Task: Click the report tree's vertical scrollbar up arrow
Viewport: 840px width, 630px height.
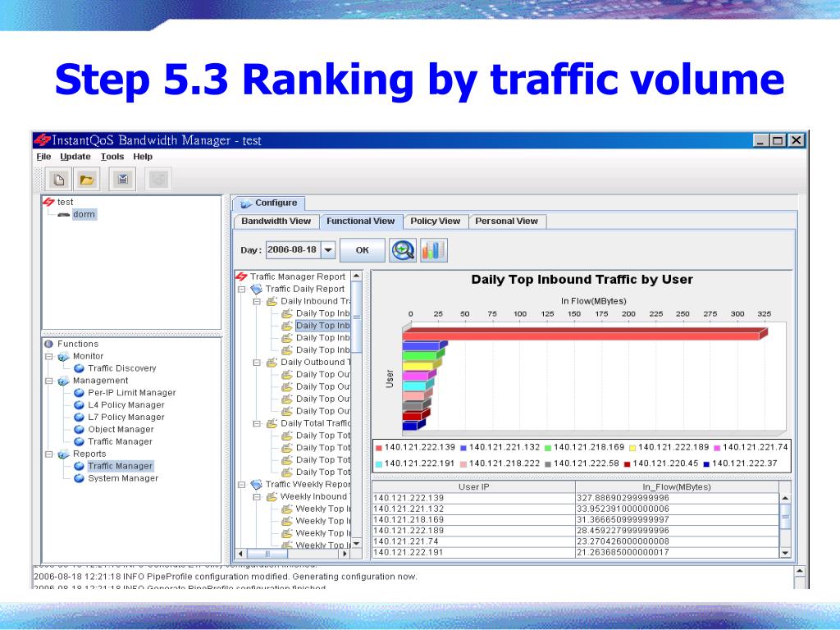Action: coord(356,276)
